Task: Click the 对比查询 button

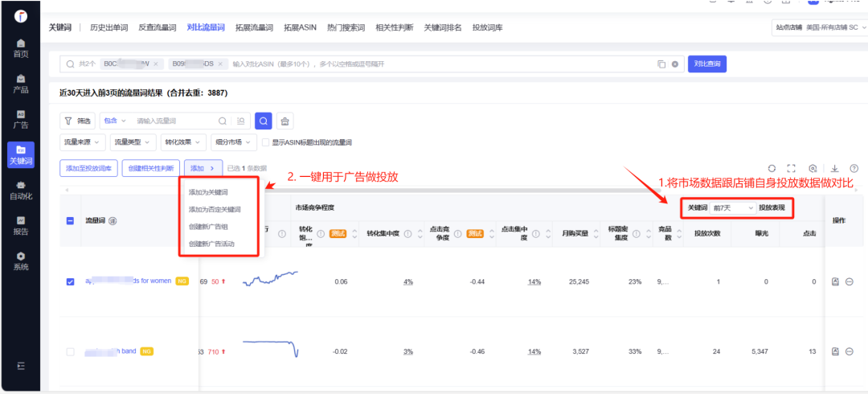Action: tap(706, 64)
